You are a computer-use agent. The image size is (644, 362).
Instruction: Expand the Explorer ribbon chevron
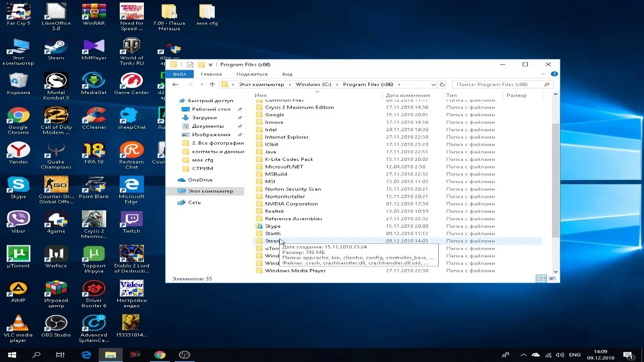tap(544, 74)
